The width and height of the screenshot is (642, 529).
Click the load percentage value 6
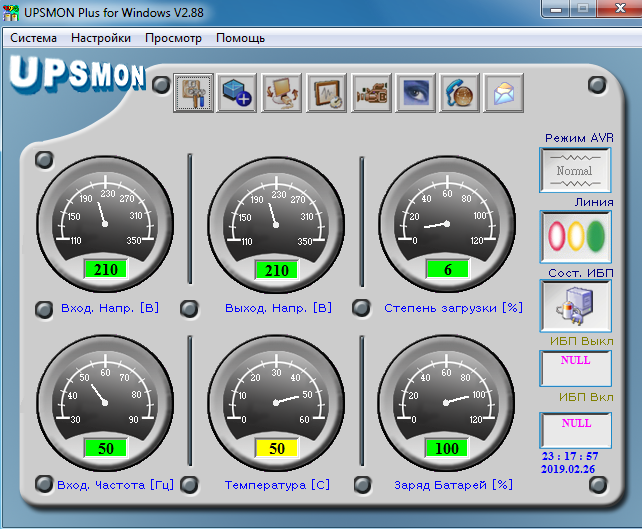[448, 269]
